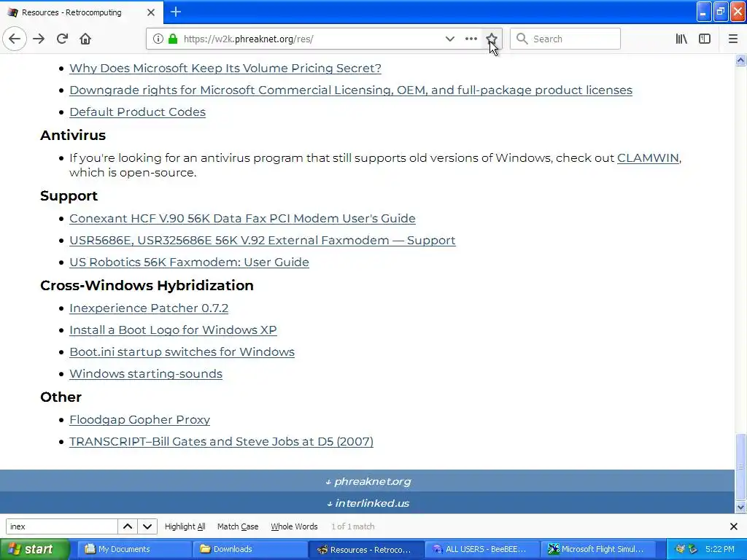Open the Windows start menu

click(34, 549)
